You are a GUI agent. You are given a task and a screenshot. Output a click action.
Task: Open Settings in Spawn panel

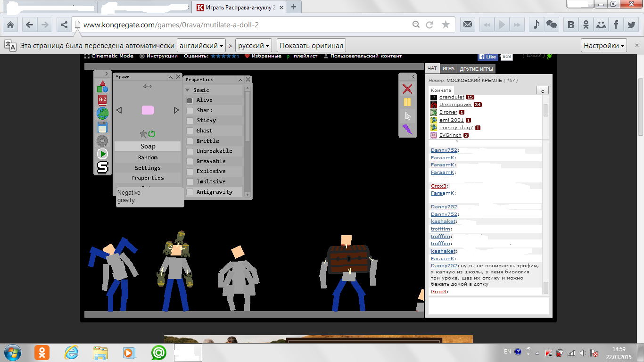(148, 168)
